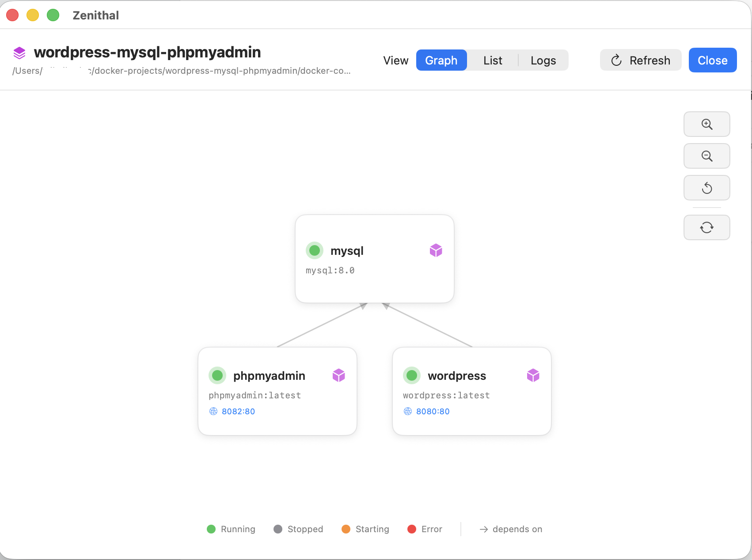The width and height of the screenshot is (752, 560).
Task: Click the stack icon beside the project title
Action: coord(19,53)
